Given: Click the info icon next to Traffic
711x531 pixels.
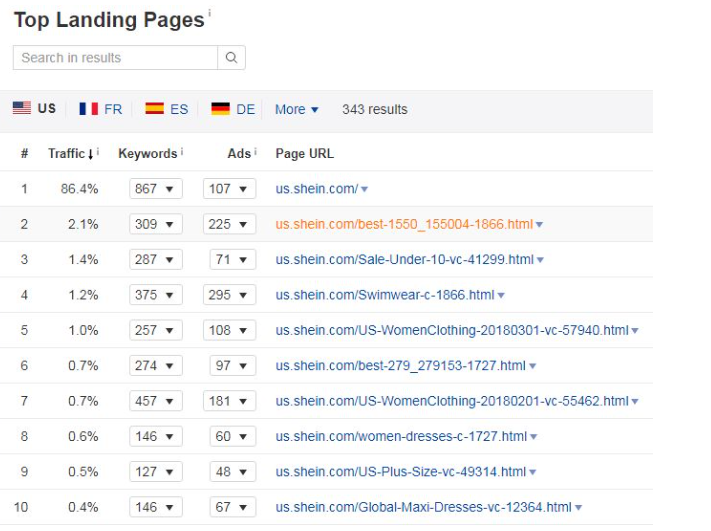Looking at the screenshot, I should coord(98,151).
